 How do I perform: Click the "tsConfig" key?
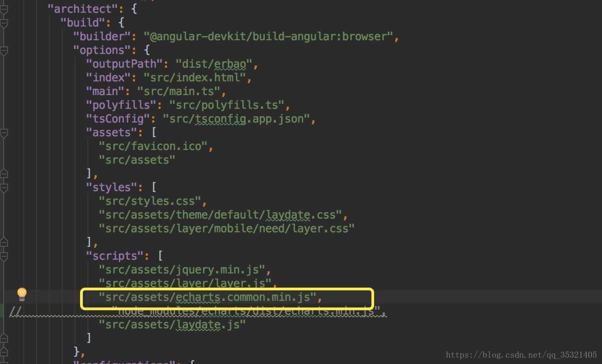click(x=118, y=118)
